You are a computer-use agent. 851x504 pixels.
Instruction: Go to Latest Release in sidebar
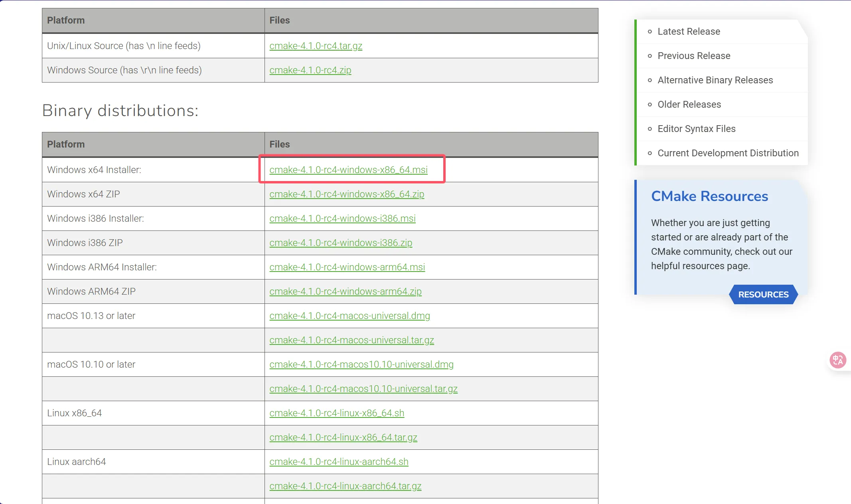click(689, 31)
